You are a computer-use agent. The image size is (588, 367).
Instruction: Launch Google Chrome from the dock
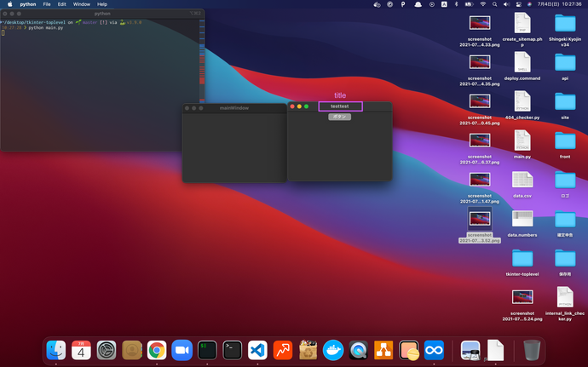click(156, 349)
